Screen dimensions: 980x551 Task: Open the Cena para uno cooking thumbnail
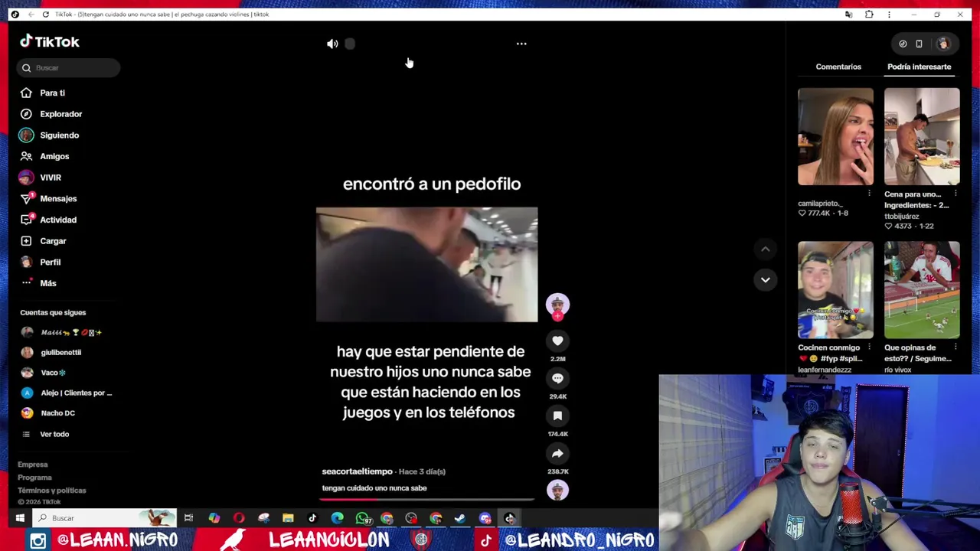922,137
